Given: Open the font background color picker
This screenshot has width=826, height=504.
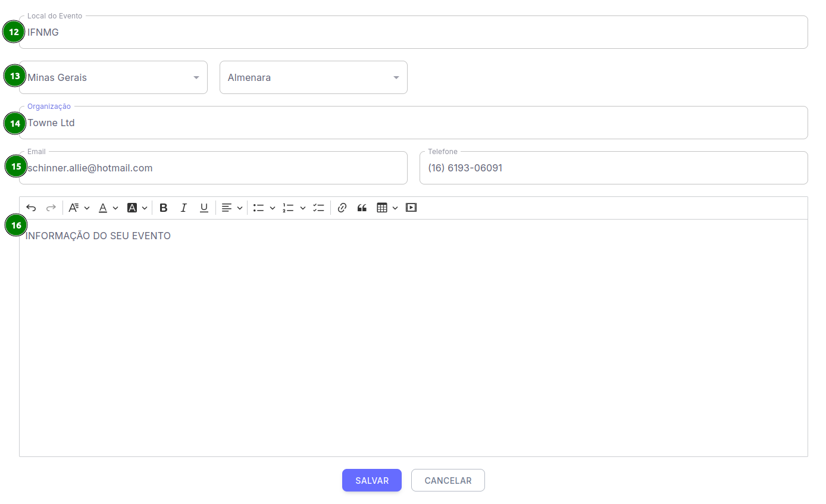Looking at the screenshot, I should 137,208.
